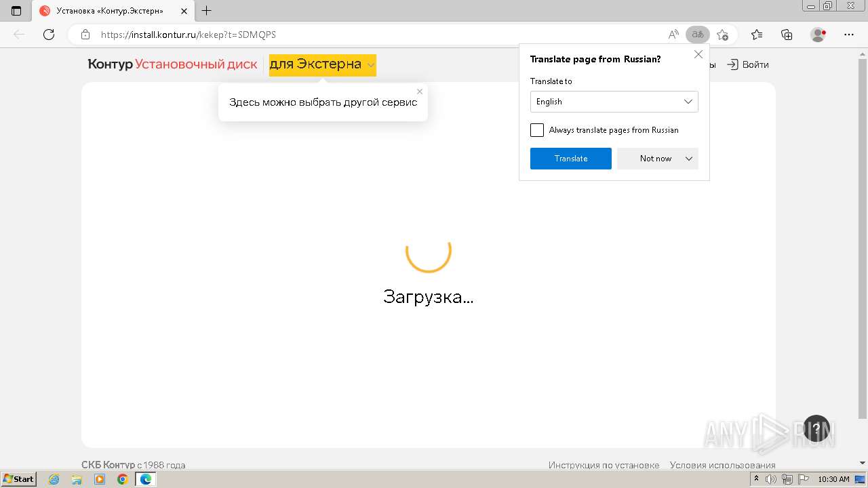Show hidden system tray icons

757,479
